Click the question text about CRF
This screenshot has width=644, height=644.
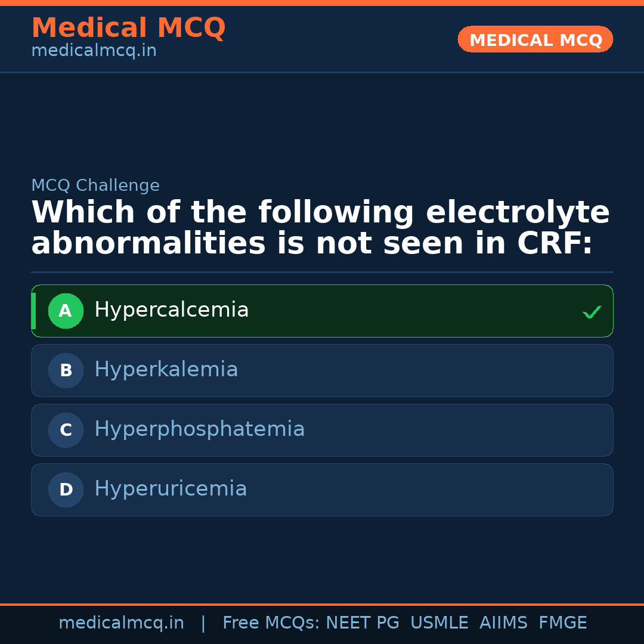click(320, 228)
